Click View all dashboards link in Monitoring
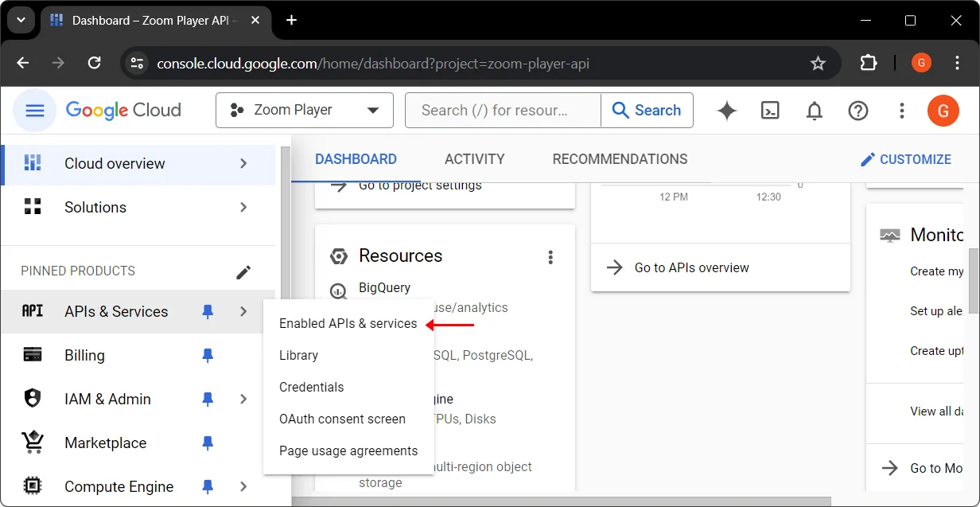The image size is (980, 507). 937,411
